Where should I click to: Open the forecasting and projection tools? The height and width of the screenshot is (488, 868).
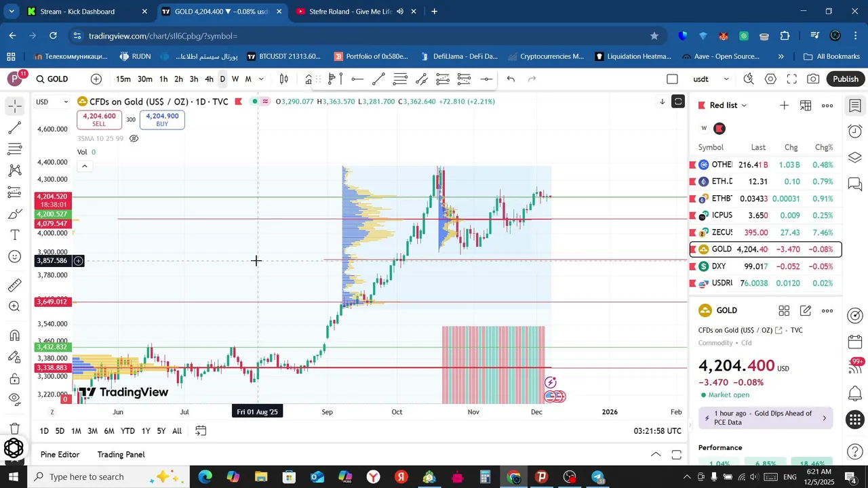pyautogui.click(x=15, y=192)
